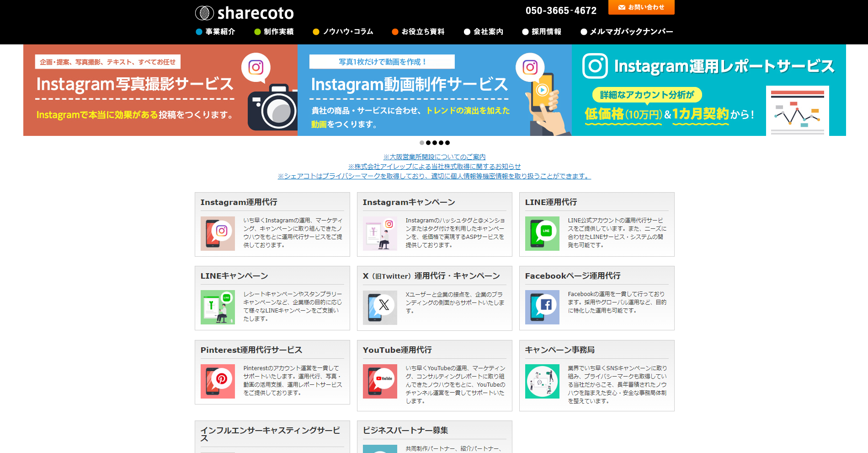Screen dimensions: 868x453
Task: Open the キャンペーン事務局 round illustration icon
Action: [x=542, y=381]
